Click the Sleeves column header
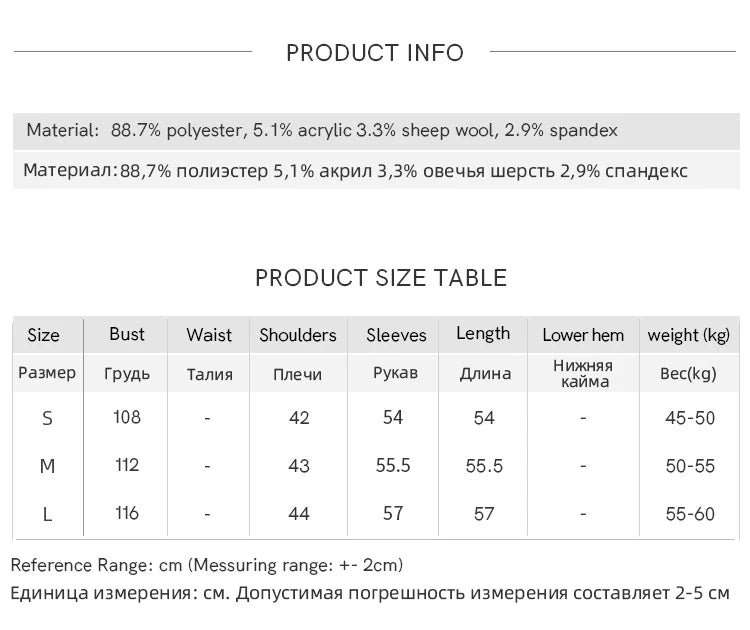750x630 pixels. click(x=396, y=335)
